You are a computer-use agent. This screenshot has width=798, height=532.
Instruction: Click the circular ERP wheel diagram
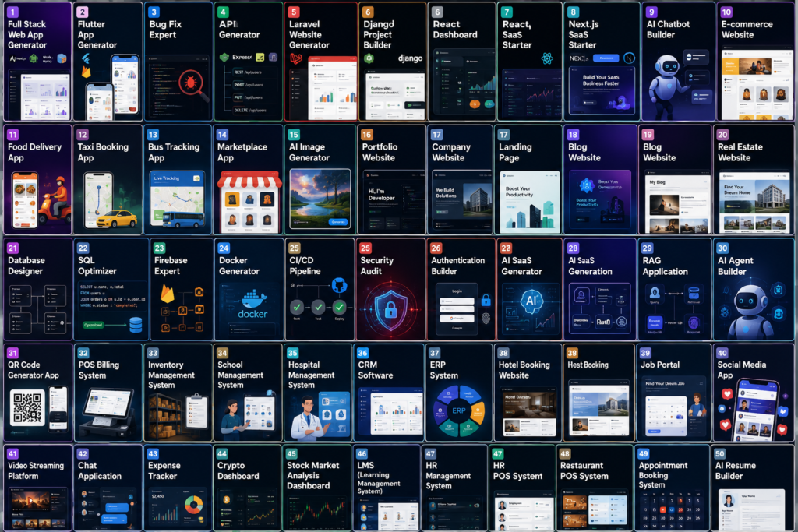pos(459,410)
